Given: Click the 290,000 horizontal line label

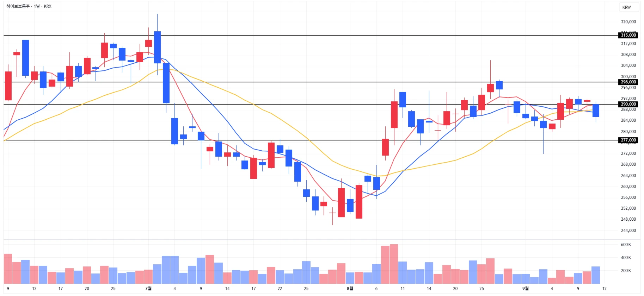Looking at the screenshot, I should click(628, 104).
